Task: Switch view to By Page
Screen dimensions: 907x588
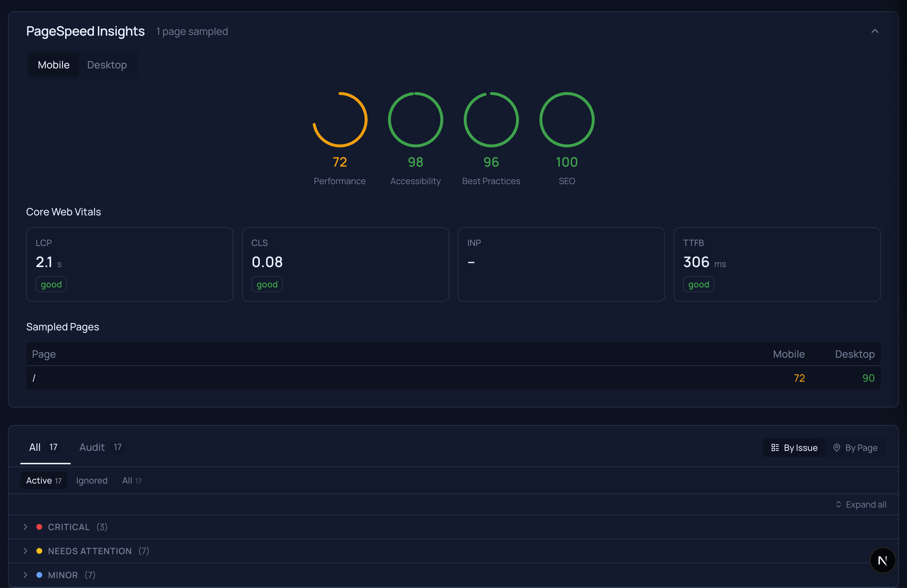Action: [855, 448]
